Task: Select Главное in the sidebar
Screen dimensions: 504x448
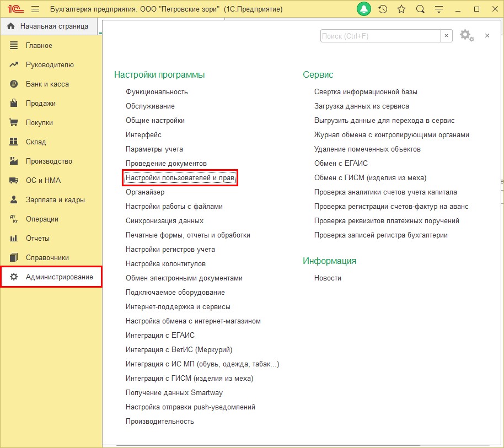Action: click(39, 46)
